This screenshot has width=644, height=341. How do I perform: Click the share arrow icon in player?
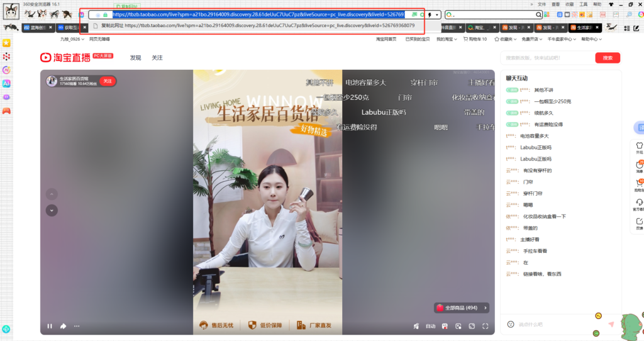coord(64,326)
